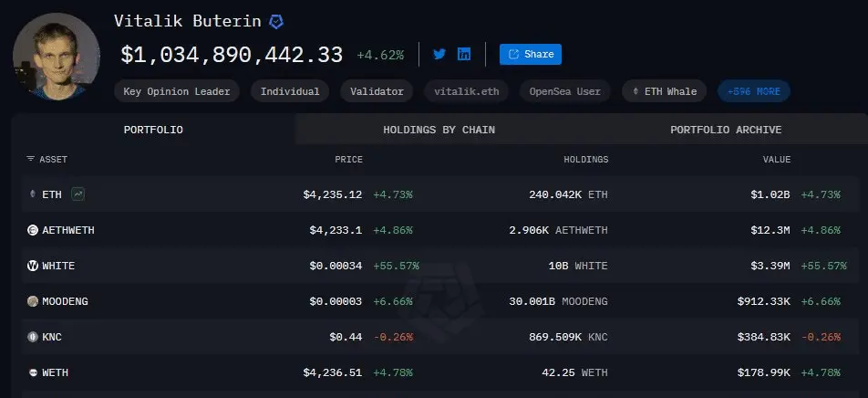Click the -0.26% KNC price change
868x398 pixels.
click(x=393, y=337)
